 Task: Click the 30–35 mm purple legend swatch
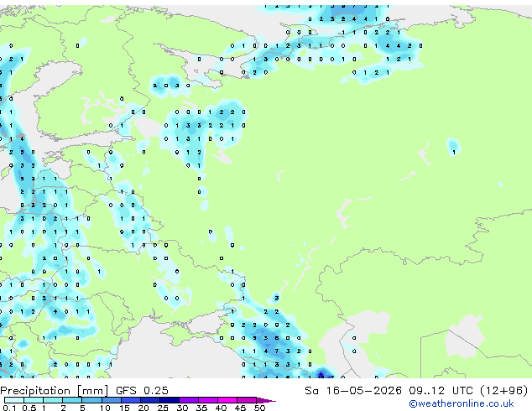(x=189, y=400)
